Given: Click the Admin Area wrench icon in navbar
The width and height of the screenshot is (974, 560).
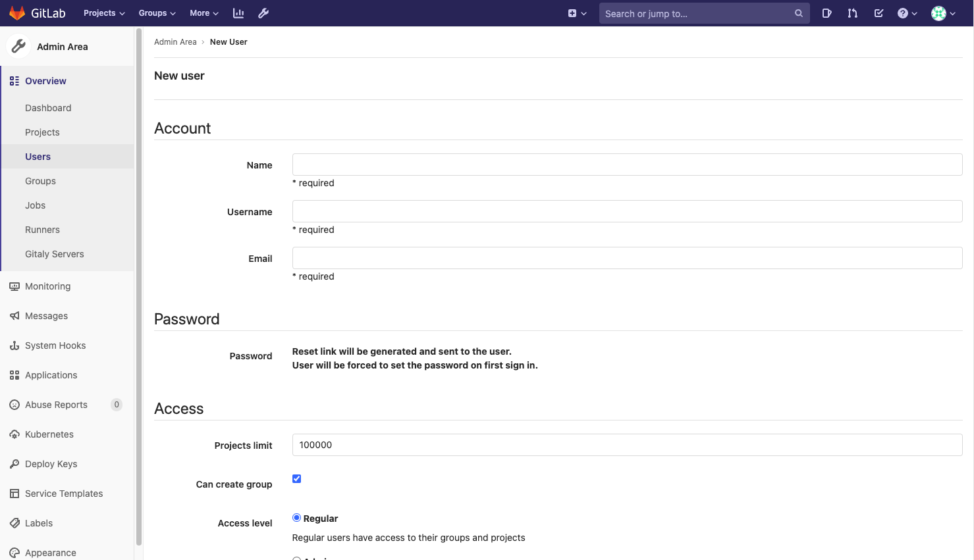Looking at the screenshot, I should [x=263, y=13].
